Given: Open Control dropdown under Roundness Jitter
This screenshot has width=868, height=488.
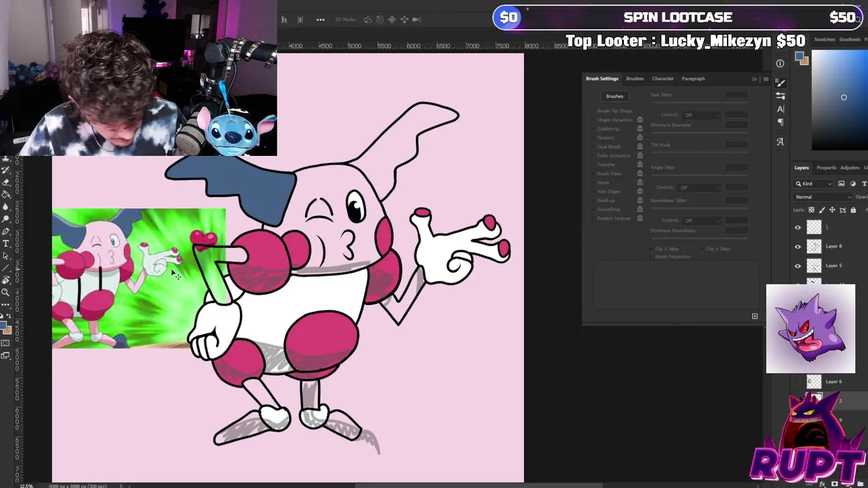Looking at the screenshot, I should (x=701, y=221).
